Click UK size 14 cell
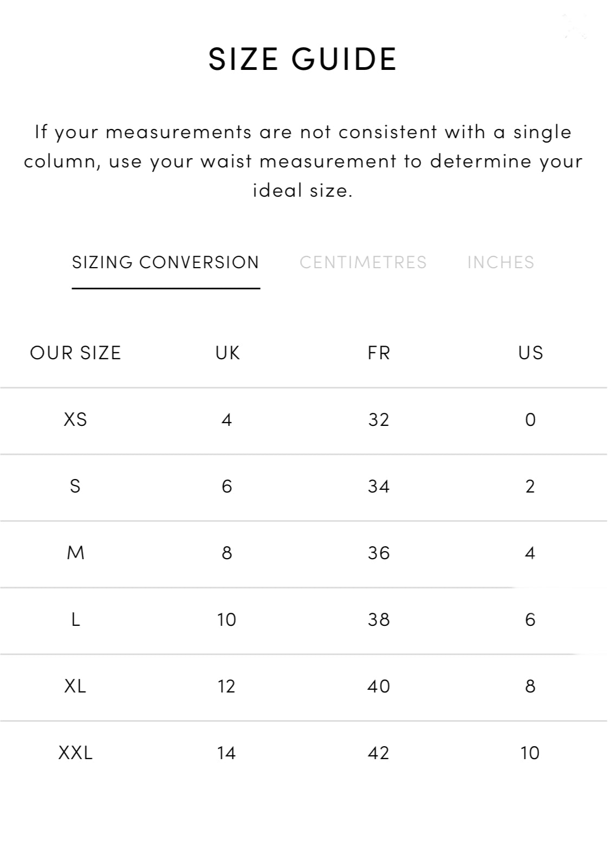The height and width of the screenshot is (848, 616). point(226,753)
